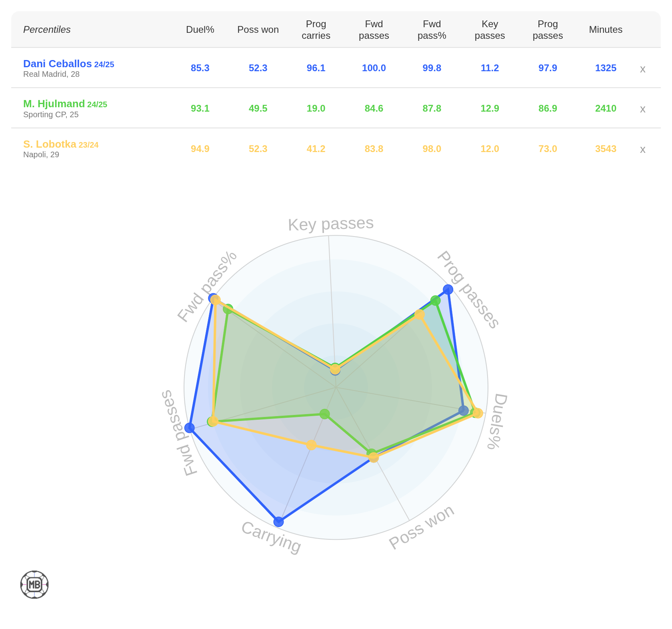Sort by Key passes column header
The width and height of the screenshot is (672, 629).
tap(490, 30)
